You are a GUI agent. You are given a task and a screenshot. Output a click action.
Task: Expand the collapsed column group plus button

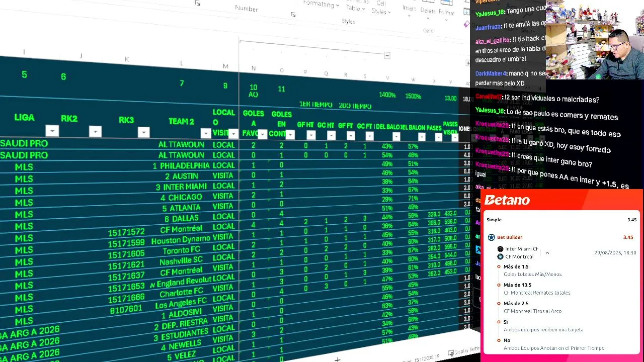[468, 63]
